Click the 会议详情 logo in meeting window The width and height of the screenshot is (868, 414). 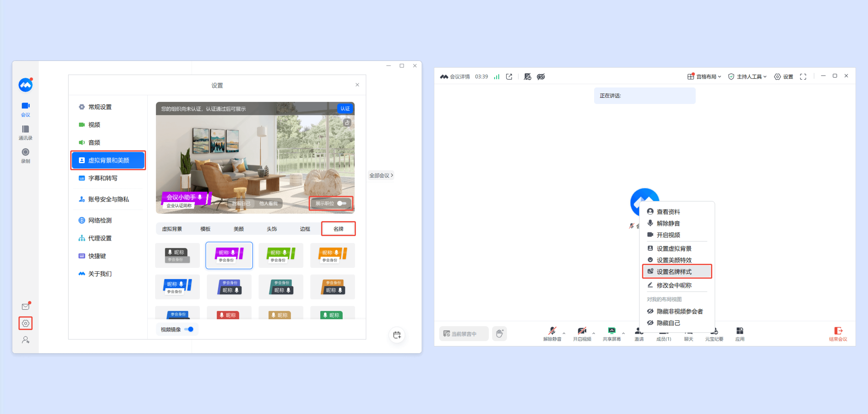(455, 77)
